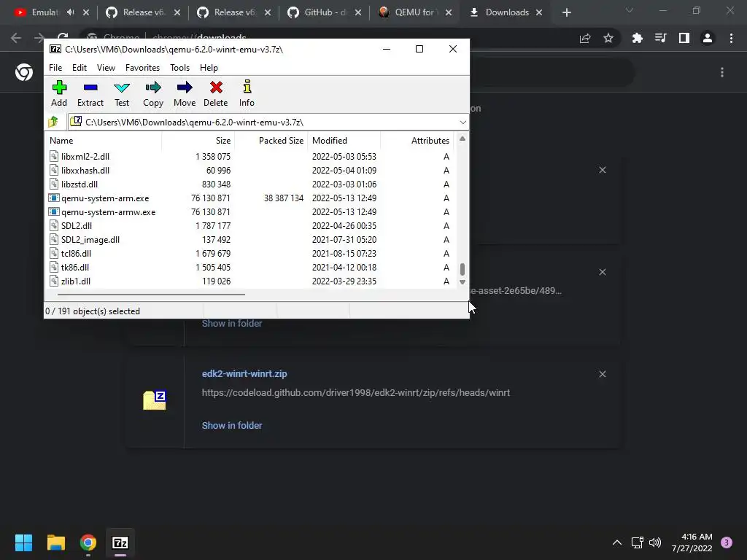Select the SDL2.dll file icon

[x=54, y=225]
